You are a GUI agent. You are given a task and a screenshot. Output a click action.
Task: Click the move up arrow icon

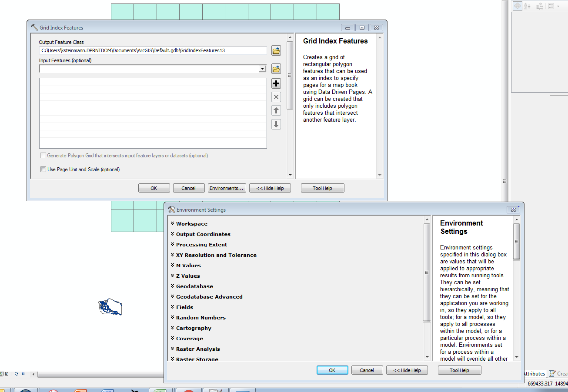tap(276, 110)
